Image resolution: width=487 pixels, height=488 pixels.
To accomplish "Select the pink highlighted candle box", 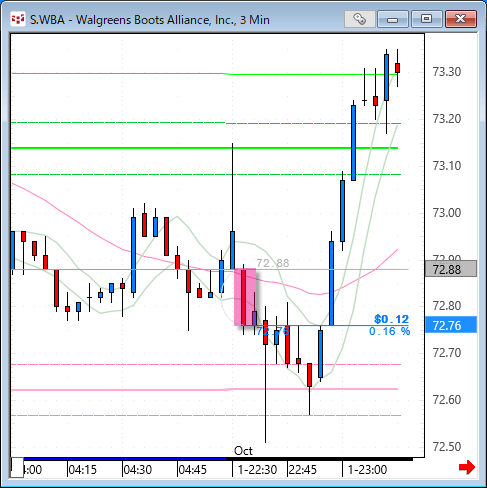I will [245, 297].
